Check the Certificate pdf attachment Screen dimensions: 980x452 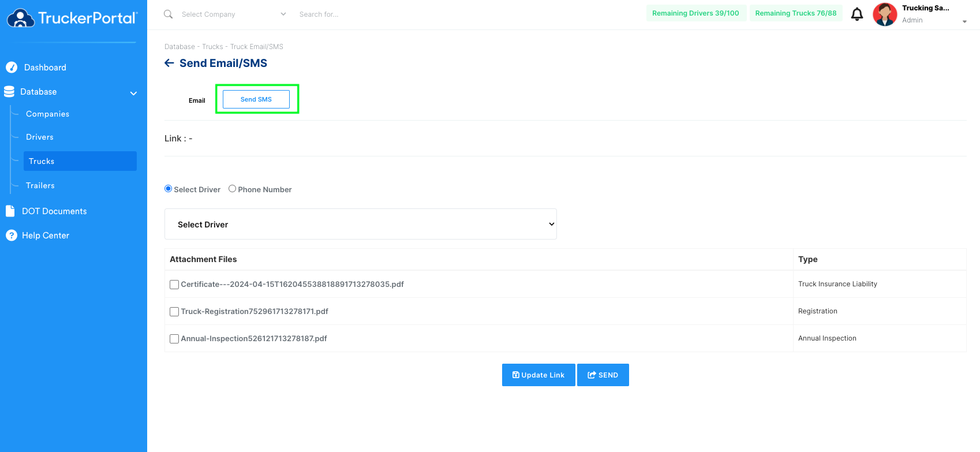tap(174, 285)
